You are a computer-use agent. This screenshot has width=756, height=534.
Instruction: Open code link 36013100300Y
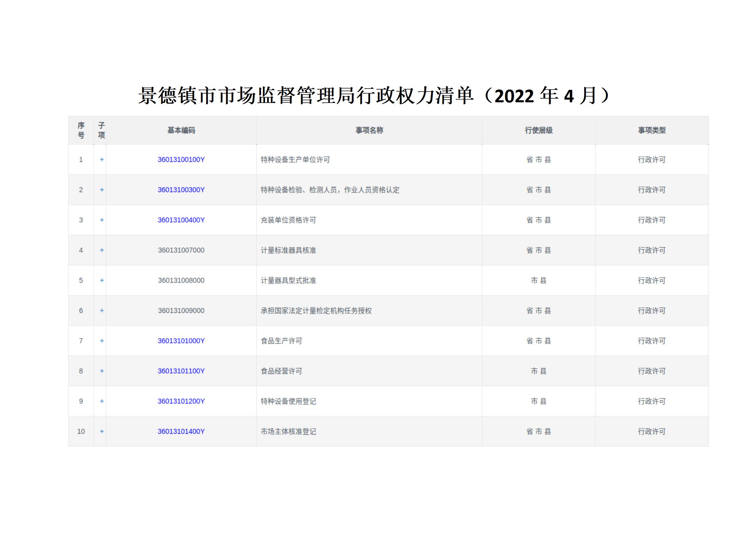[181, 190]
